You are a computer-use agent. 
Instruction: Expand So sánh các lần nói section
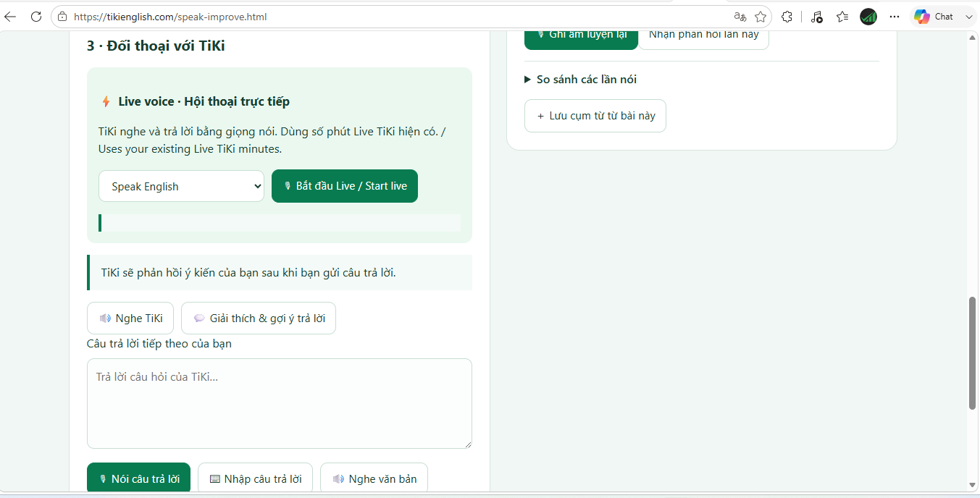click(581, 80)
